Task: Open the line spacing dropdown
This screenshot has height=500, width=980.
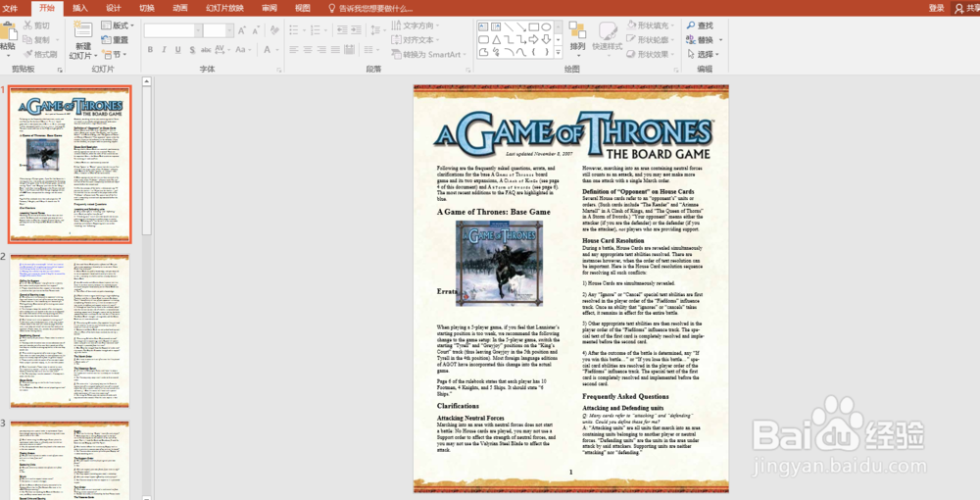Action: 377,30
